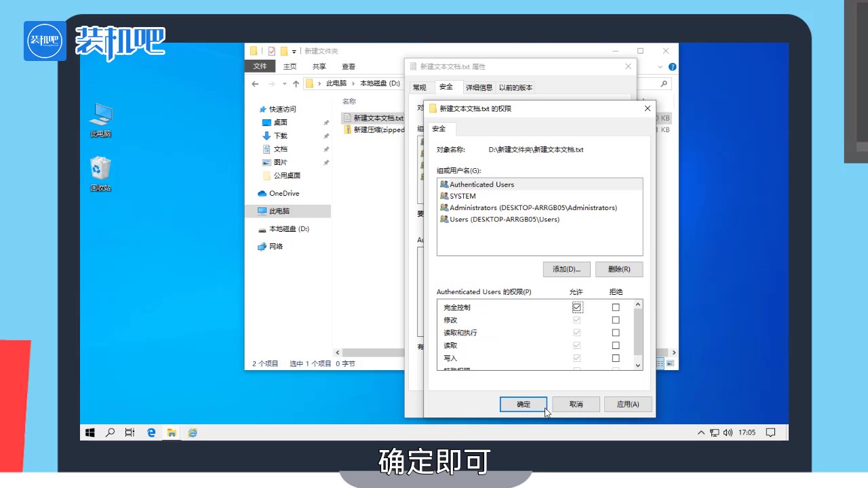The image size is (868, 488).
Task: Click the 添加(D) button to add users
Action: (566, 269)
